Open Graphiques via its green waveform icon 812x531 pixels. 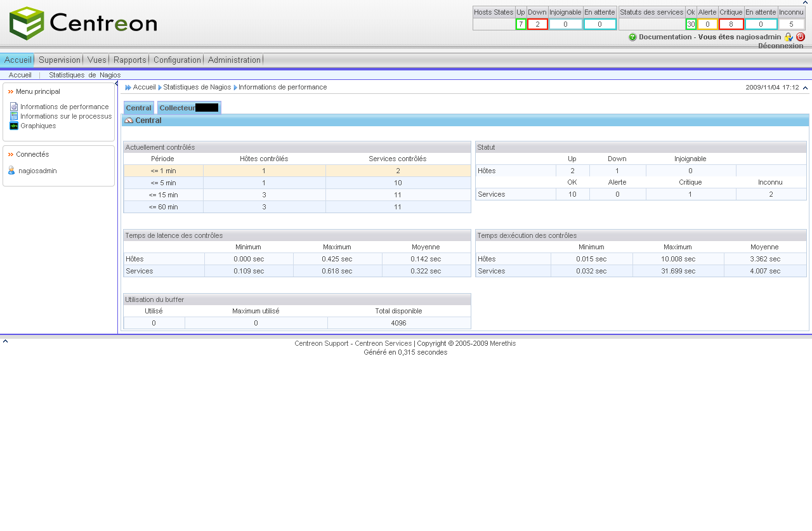click(13, 126)
